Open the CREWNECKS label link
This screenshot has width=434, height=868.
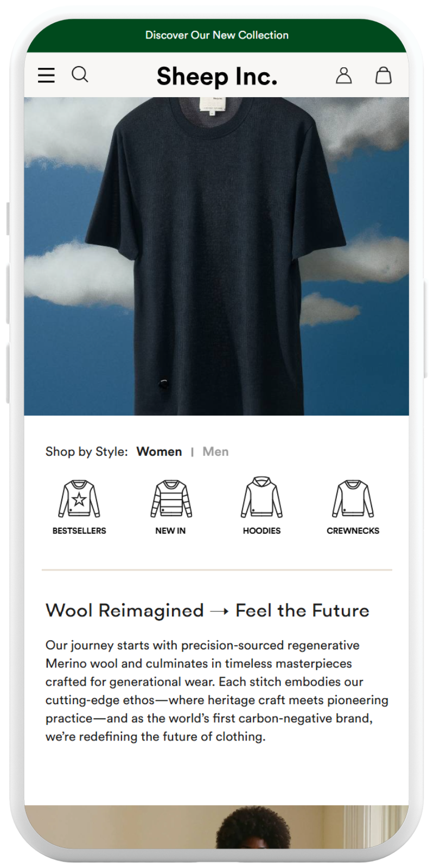(353, 531)
